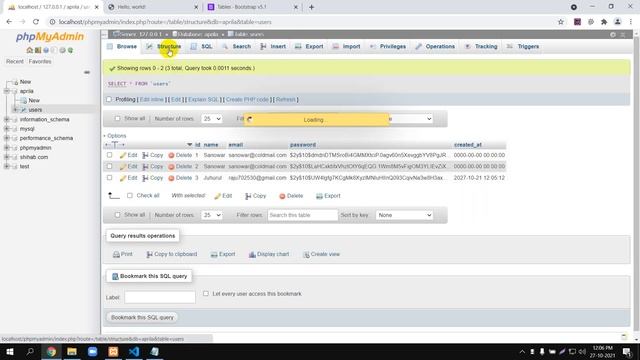Open navigation panel settings icon
Image resolution: width=640 pixels, height=360 pixels.
point(62,50)
